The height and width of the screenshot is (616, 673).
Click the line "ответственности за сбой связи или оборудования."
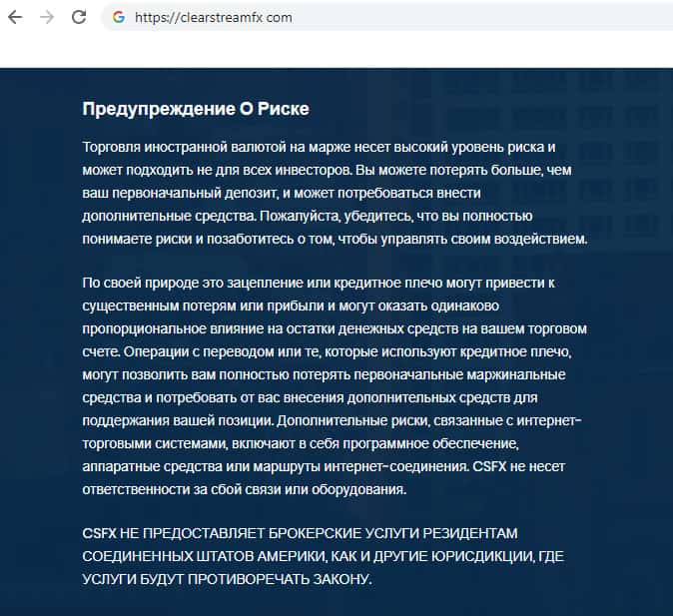point(245,490)
